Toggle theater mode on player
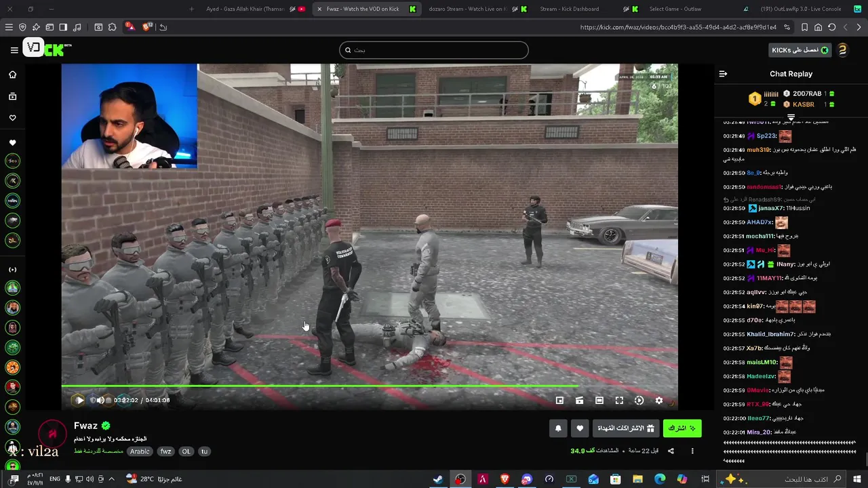The width and height of the screenshot is (868, 488). 599,401
